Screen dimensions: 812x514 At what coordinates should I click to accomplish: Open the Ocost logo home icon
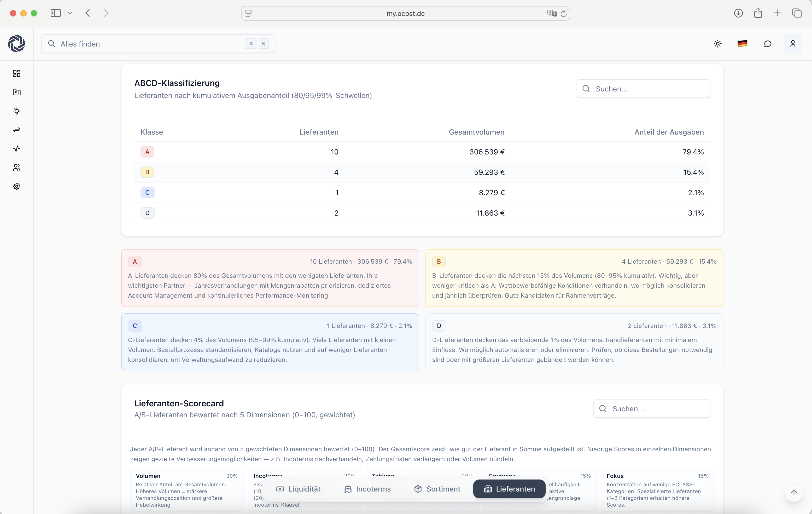coord(16,44)
